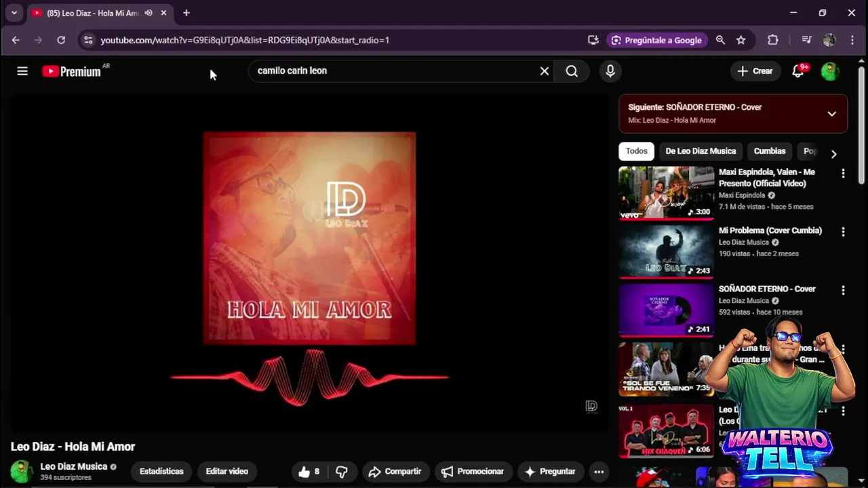Open Chrome three-dot menu
Viewport: 868px width, 488px height.
[x=852, y=40]
